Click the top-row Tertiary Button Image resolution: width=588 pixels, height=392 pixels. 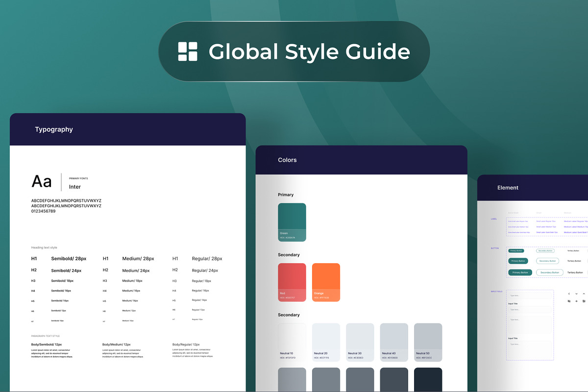573,250
